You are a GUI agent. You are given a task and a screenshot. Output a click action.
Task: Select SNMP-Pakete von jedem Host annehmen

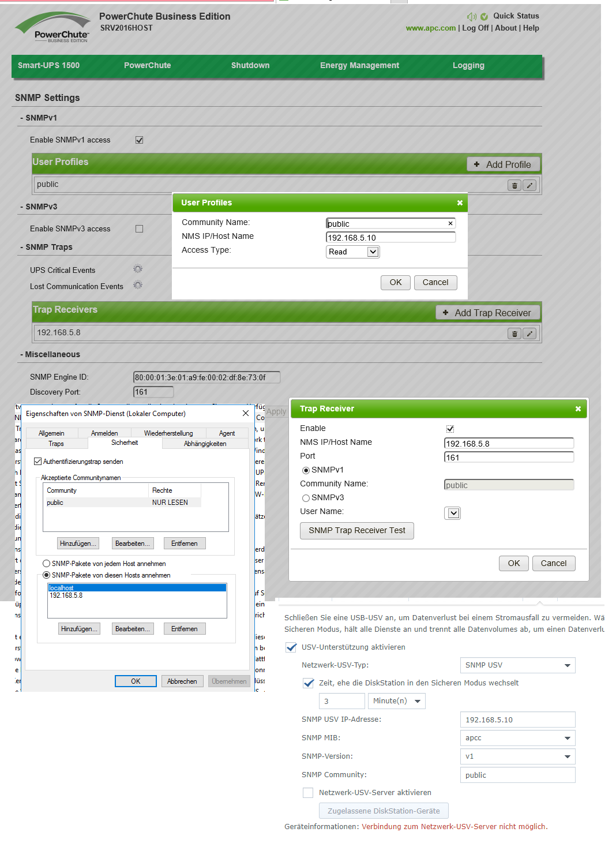pos(46,564)
